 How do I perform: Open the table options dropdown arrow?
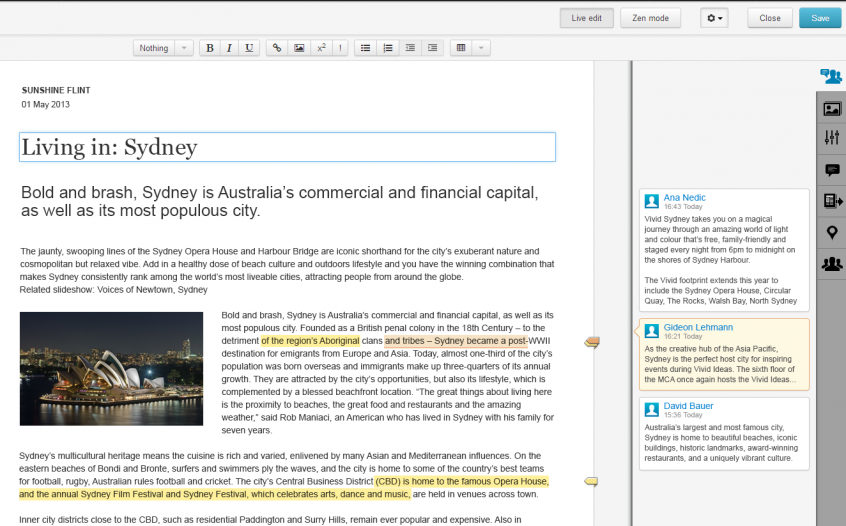pyautogui.click(x=481, y=48)
